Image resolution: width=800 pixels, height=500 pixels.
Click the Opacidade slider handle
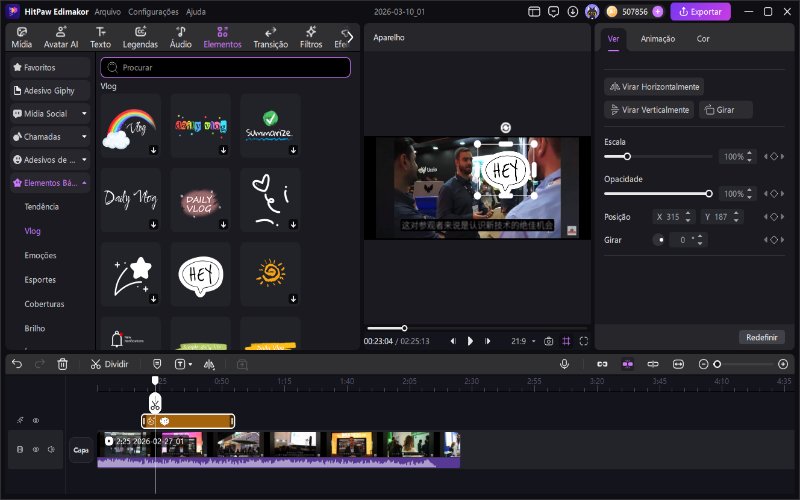click(709, 193)
